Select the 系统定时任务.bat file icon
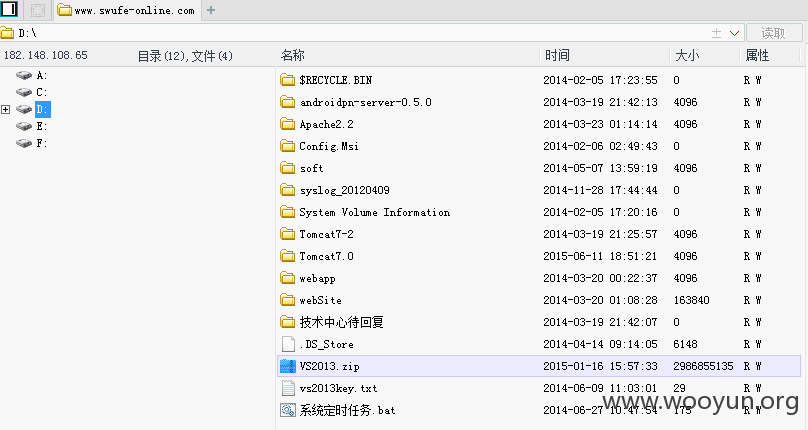 (288, 410)
